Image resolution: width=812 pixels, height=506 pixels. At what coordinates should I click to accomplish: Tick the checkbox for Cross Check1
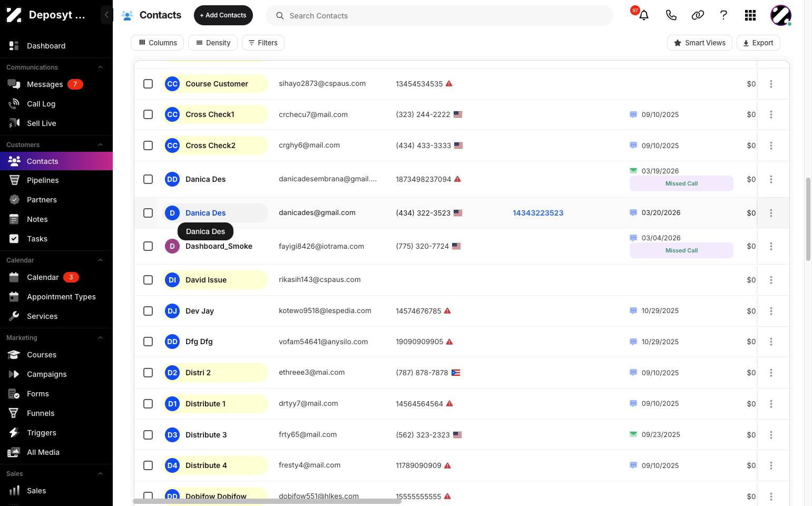tap(148, 114)
